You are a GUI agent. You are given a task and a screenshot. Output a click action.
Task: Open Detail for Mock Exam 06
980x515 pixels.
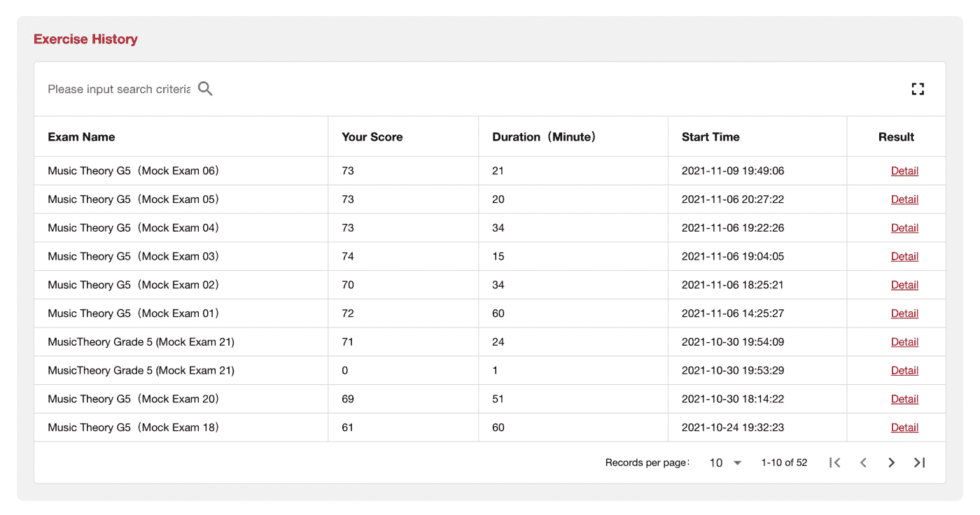(904, 171)
